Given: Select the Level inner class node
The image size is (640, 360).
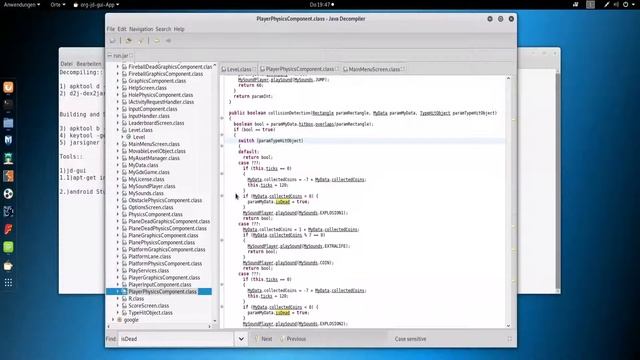Looking at the screenshot, I should (x=139, y=137).
